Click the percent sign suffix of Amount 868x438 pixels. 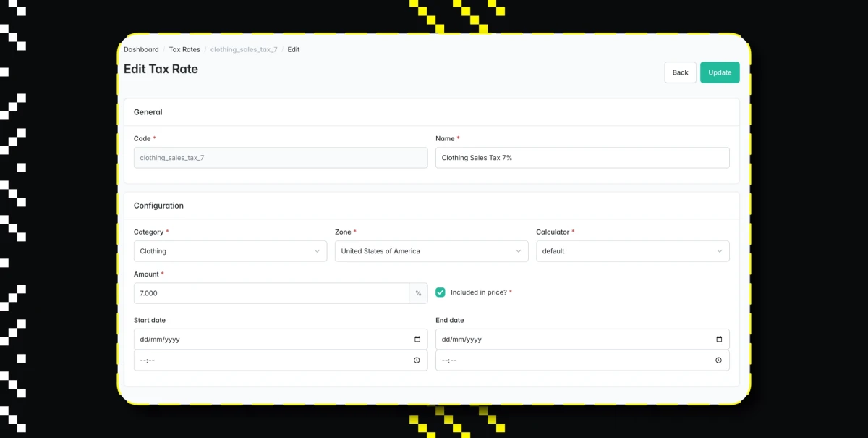tap(419, 293)
